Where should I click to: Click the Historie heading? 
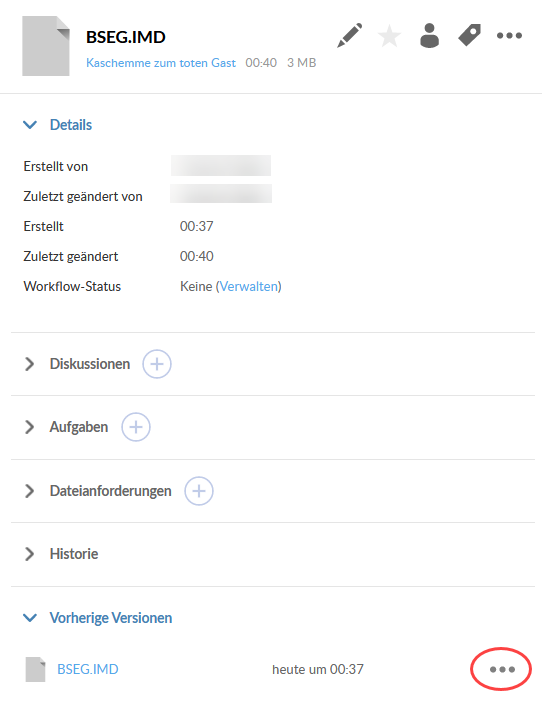[74, 554]
